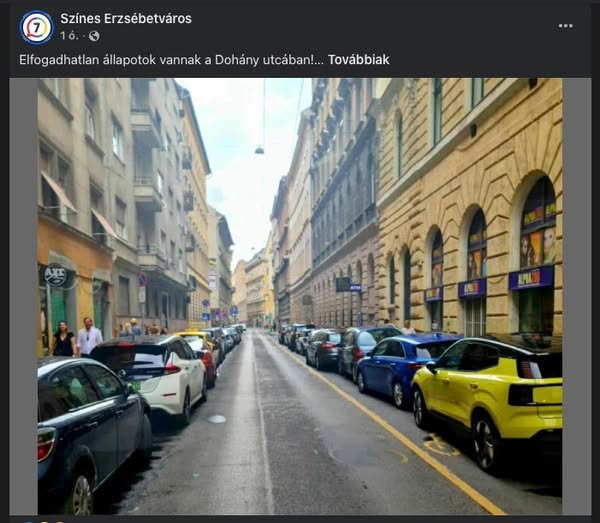Click the globe public audience icon

[94, 36]
